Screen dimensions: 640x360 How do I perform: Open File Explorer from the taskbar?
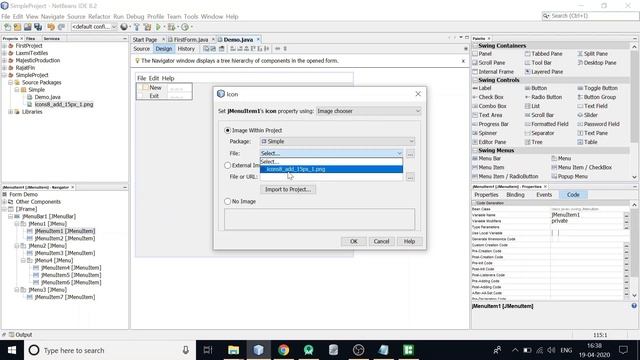[233, 350]
